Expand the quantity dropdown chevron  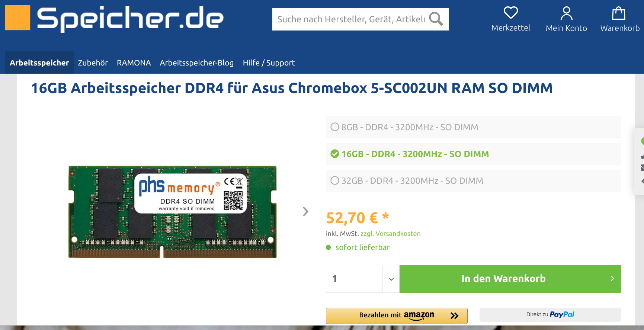click(x=391, y=279)
